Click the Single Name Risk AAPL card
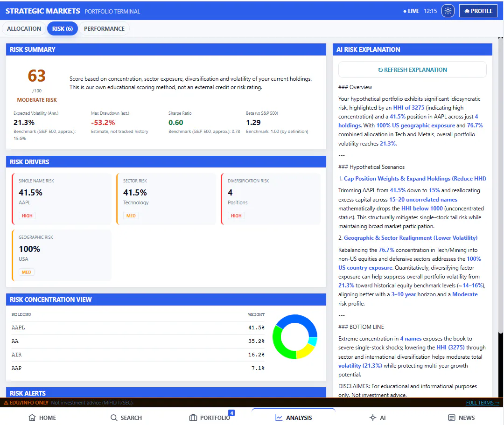504x425 pixels. (62, 199)
